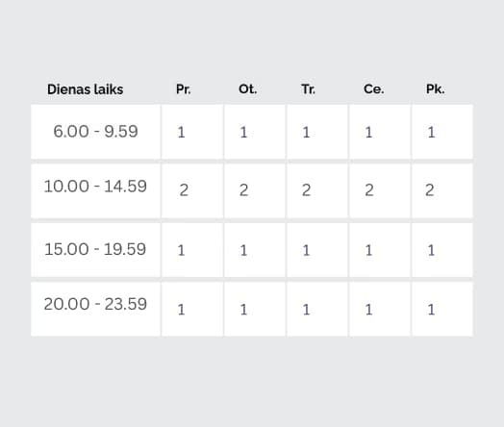Select Ot. cell for 20.00 - 23.59
The width and height of the screenshot is (504, 427).
pyautogui.click(x=255, y=309)
